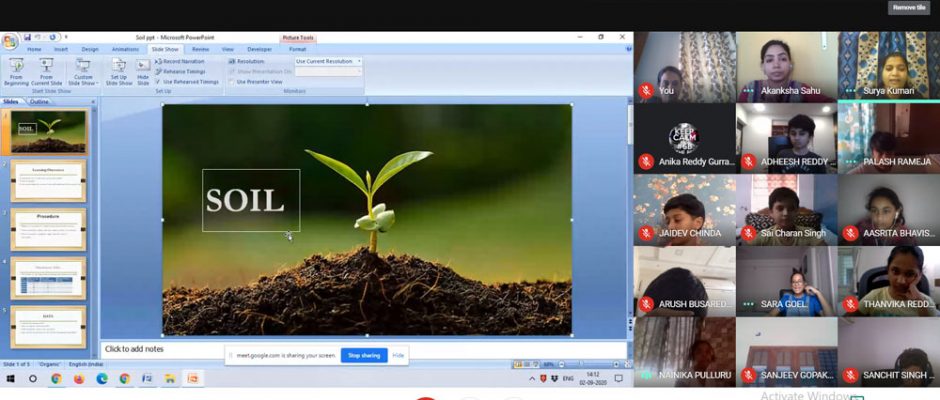Open Cortana search circle on taskbar

pos(33,378)
